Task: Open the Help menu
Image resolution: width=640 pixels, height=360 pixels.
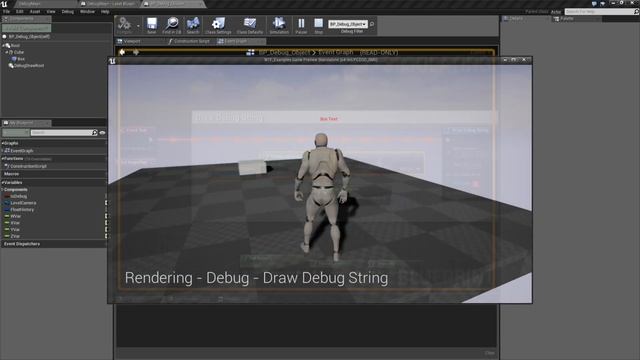Action: point(105,11)
